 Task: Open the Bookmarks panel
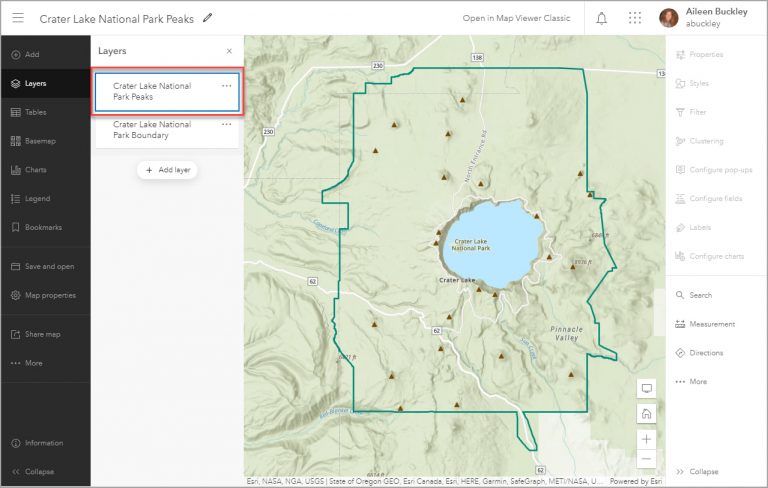(46, 227)
